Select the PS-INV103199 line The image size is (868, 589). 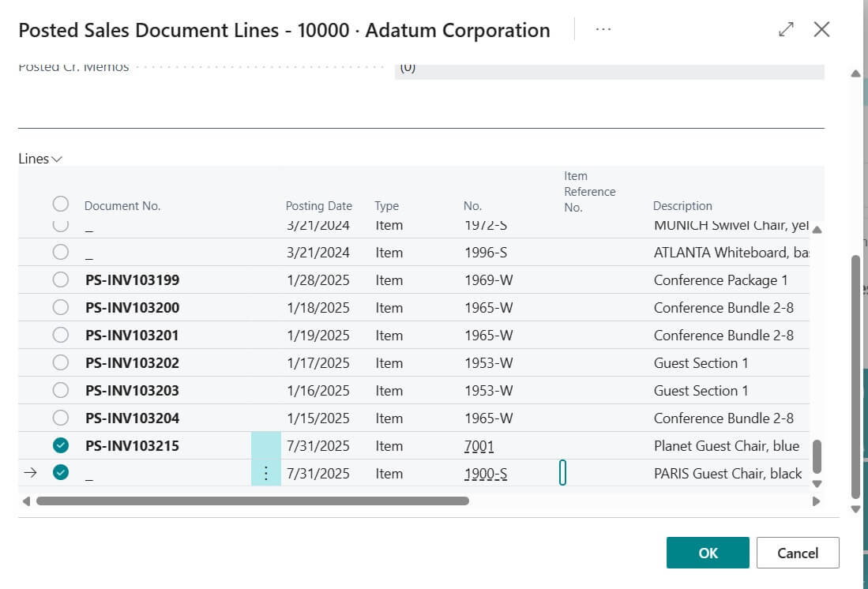click(x=61, y=279)
